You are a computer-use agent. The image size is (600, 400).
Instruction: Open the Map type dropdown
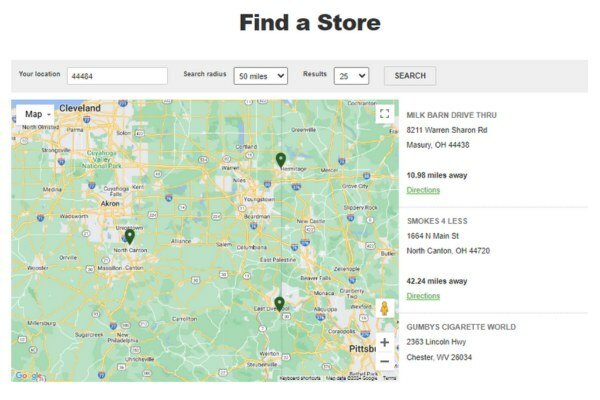coord(35,114)
